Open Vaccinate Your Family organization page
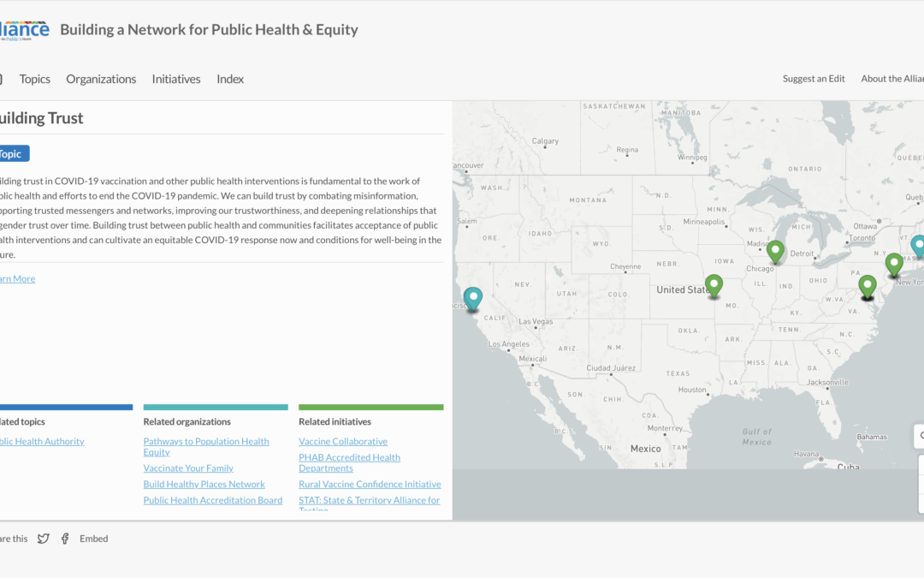 pos(188,468)
